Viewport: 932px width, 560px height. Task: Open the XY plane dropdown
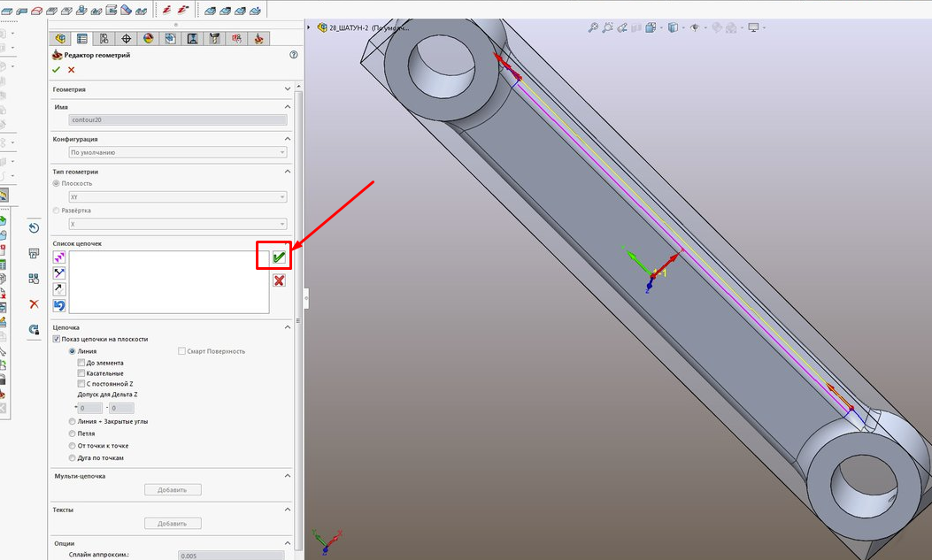click(178, 196)
